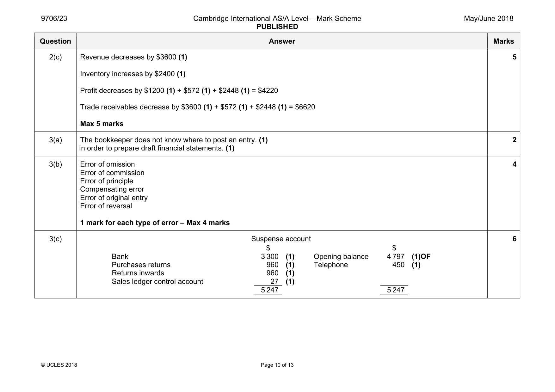Click the "450" telephone amount
This screenshot has width=555, height=392.
click(398, 265)
